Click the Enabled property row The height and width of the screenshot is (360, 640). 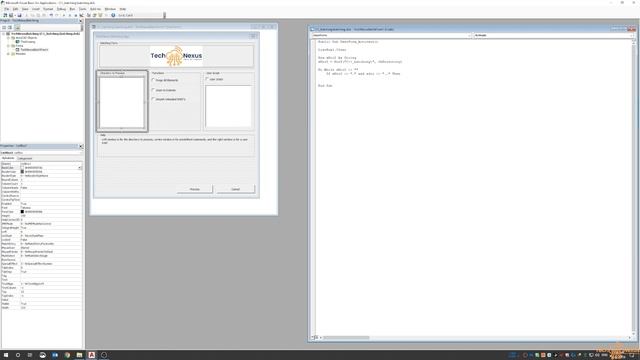41,204
